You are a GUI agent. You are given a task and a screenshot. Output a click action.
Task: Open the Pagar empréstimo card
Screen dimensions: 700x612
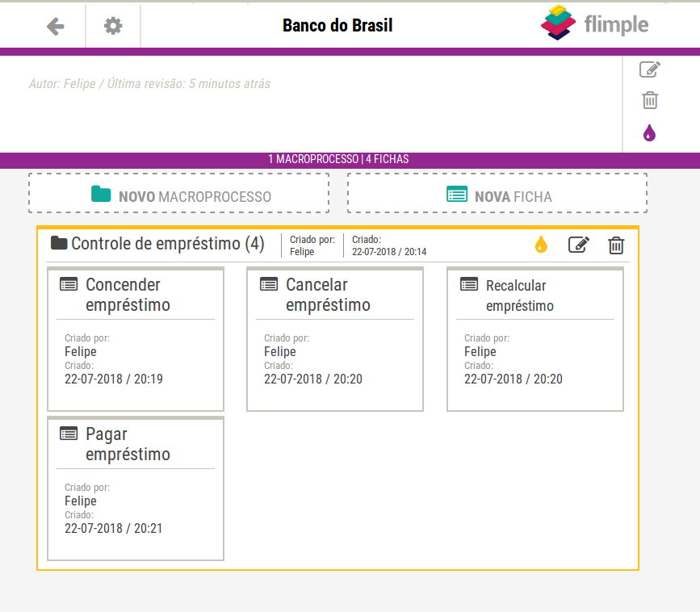click(136, 488)
